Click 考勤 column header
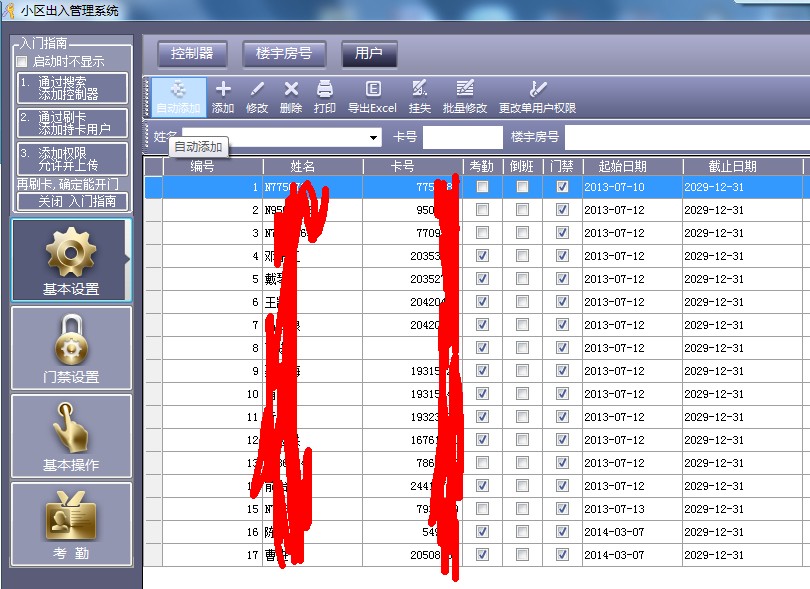Image resolution: width=810 pixels, height=589 pixels. [482, 166]
